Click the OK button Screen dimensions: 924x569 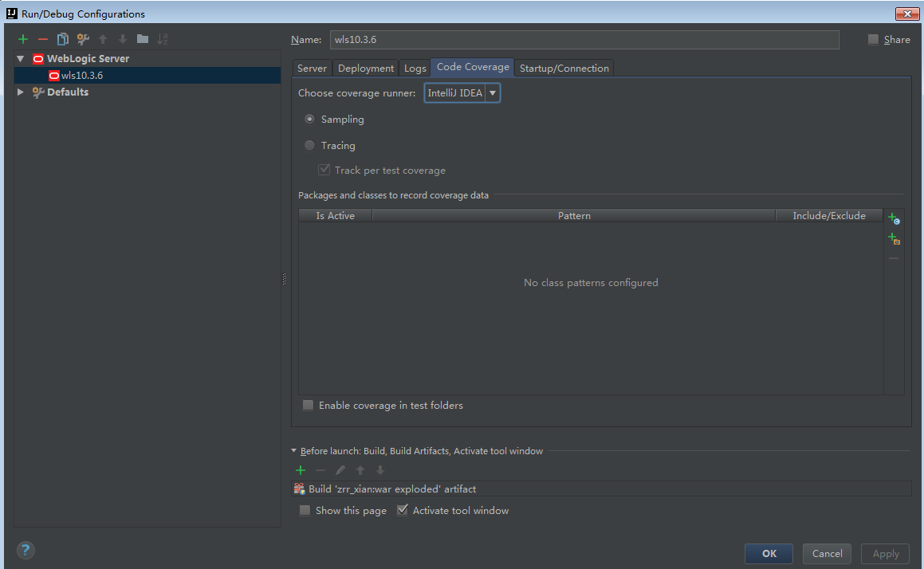(769, 554)
